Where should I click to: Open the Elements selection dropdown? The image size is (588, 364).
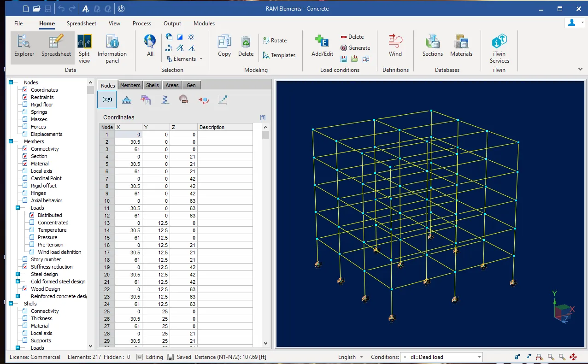click(x=185, y=59)
